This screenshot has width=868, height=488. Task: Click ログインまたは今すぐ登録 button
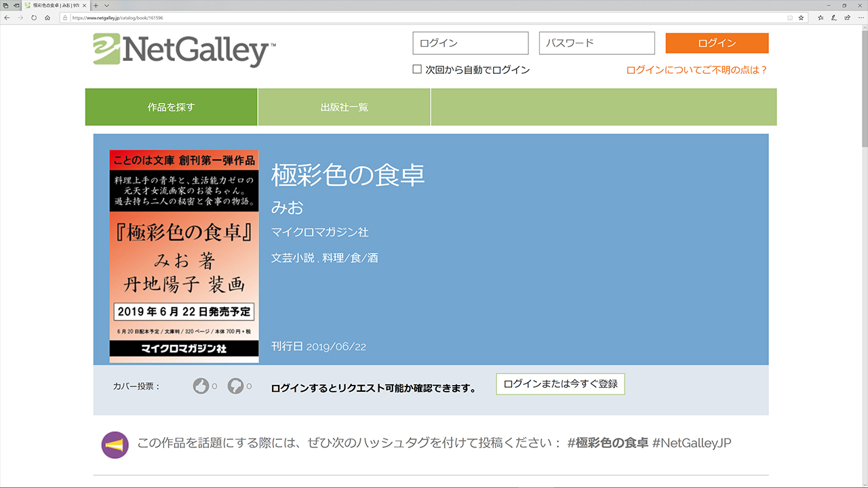pos(560,384)
